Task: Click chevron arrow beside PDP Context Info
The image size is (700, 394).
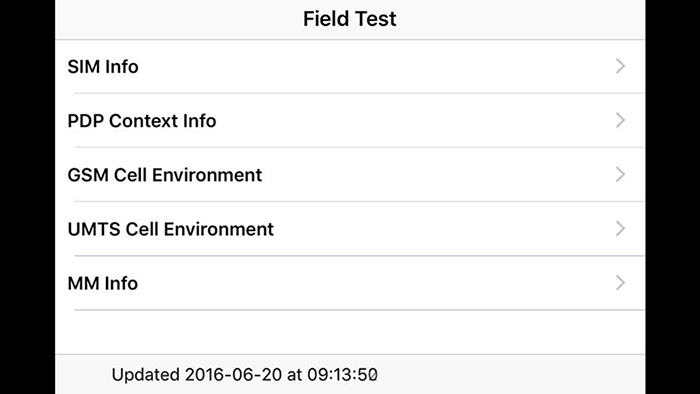Action: click(x=620, y=120)
